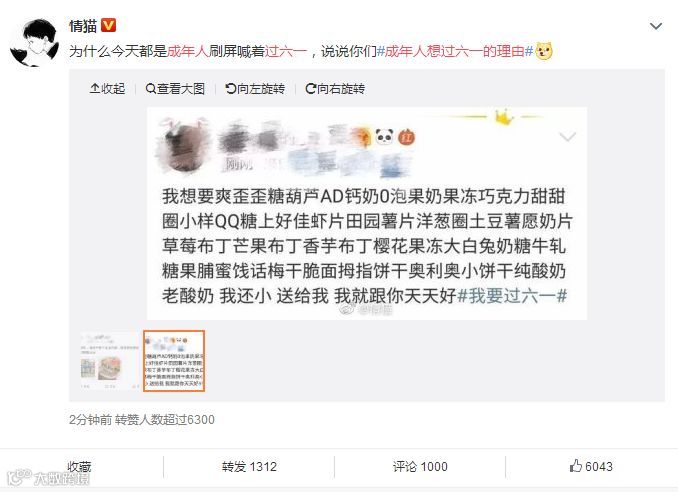Click the 收藏 favorite button

click(x=79, y=466)
